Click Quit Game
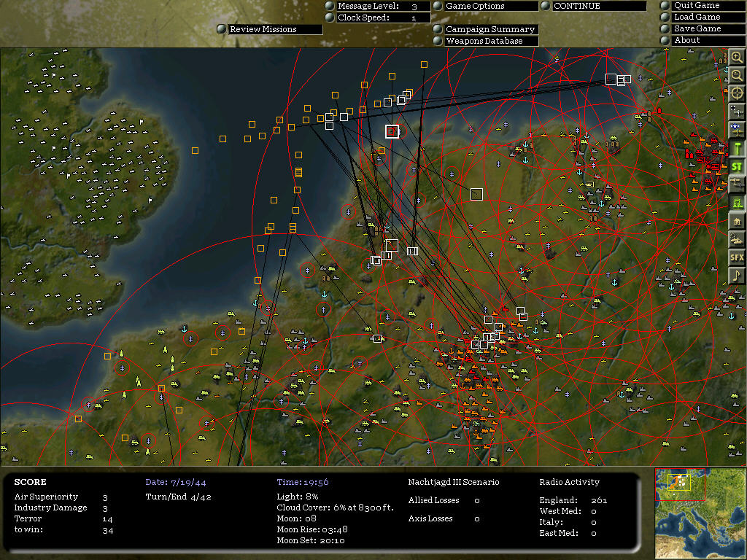Image resolution: width=747 pixels, height=560 pixels. click(x=709, y=5)
